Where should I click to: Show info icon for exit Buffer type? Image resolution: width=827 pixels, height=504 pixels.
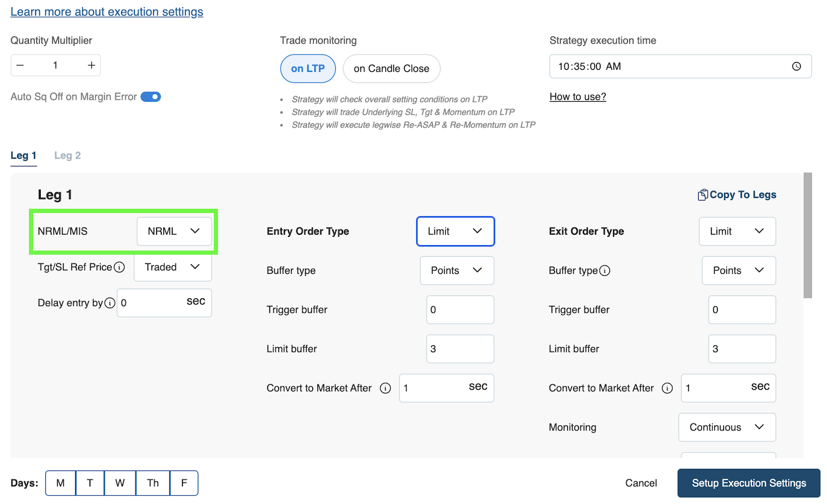pyautogui.click(x=605, y=270)
